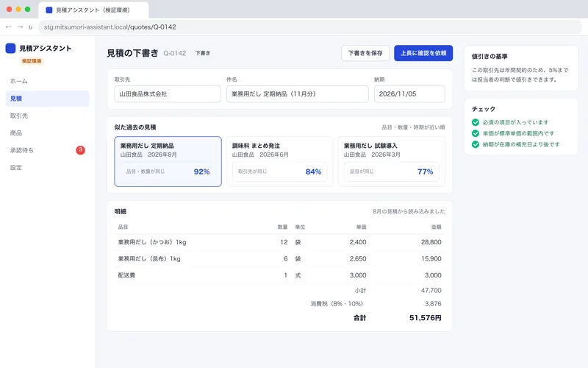The image size is (588, 368).
Task: Click the 下書き status label
Action: (203, 53)
